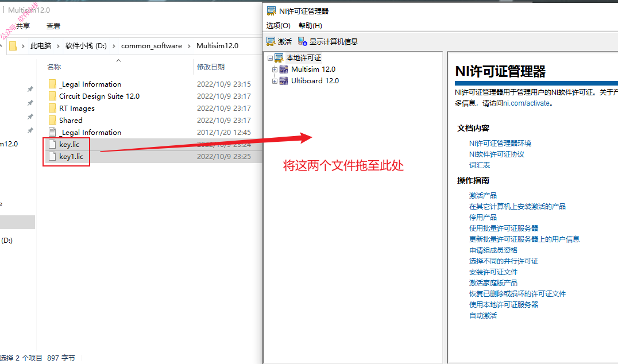Select the Multisim 12.0 tree label

(x=314, y=69)
